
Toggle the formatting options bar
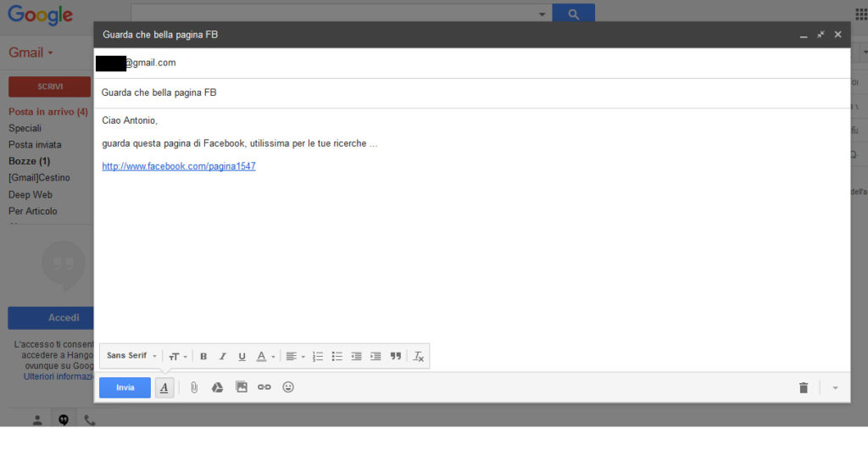point(164,387)
